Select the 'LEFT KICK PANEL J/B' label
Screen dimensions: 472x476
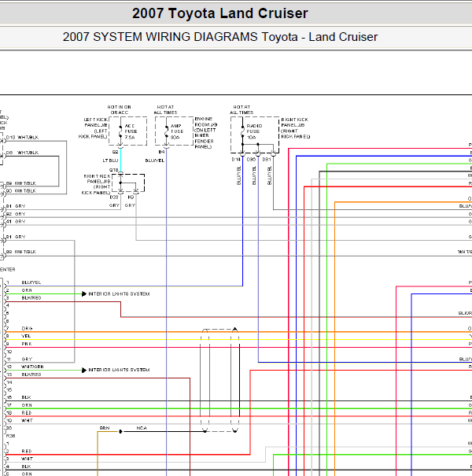pyautogui.click(x=93, y=128)
